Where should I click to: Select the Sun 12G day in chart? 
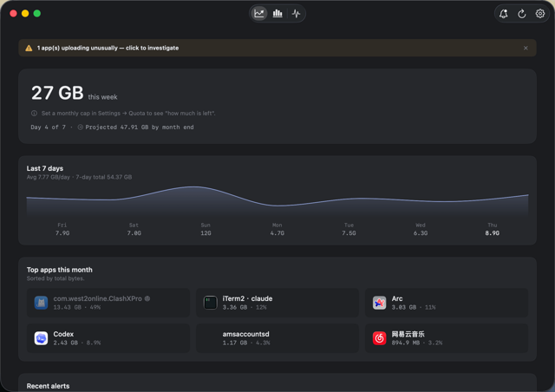pos(206,229)
